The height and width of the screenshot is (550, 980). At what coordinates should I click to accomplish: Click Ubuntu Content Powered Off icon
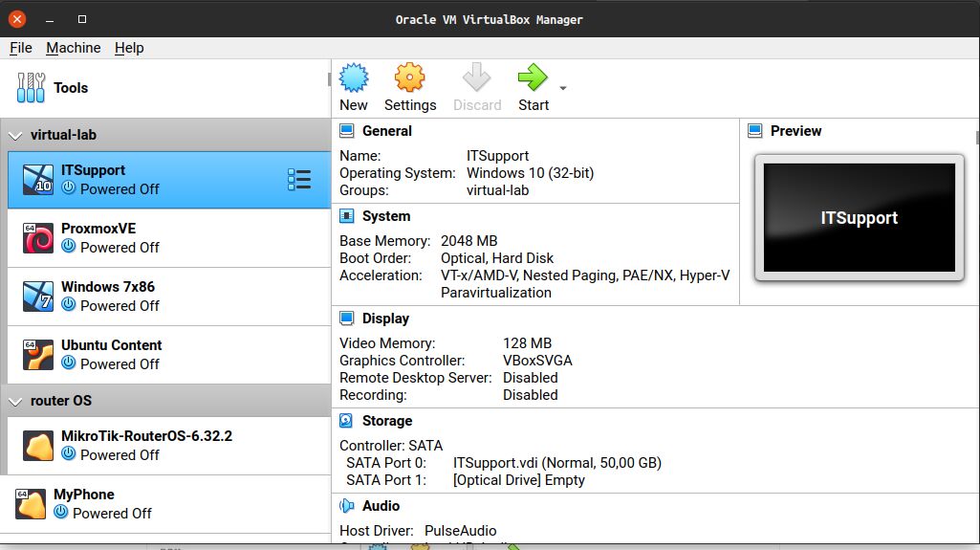tap(69, 363)
